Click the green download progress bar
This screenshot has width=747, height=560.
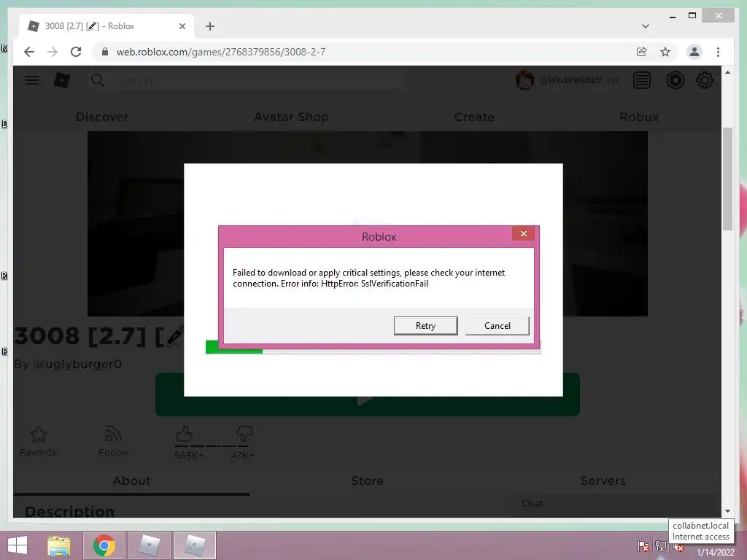click(234, 346)
